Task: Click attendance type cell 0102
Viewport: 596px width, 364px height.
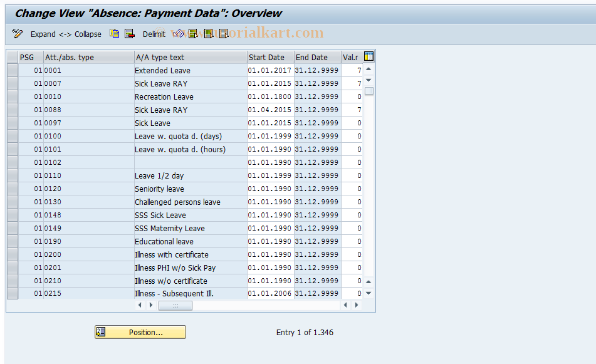Action: 88,162
